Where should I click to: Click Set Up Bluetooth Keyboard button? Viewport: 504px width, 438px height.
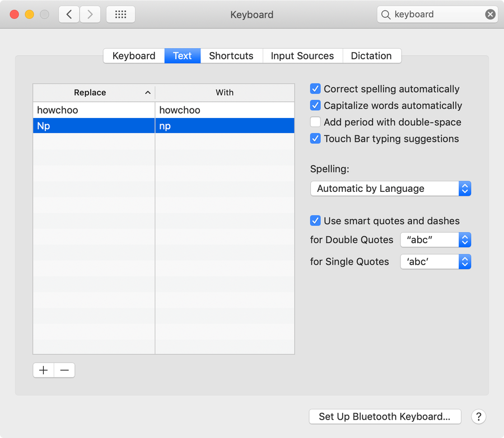384,416
